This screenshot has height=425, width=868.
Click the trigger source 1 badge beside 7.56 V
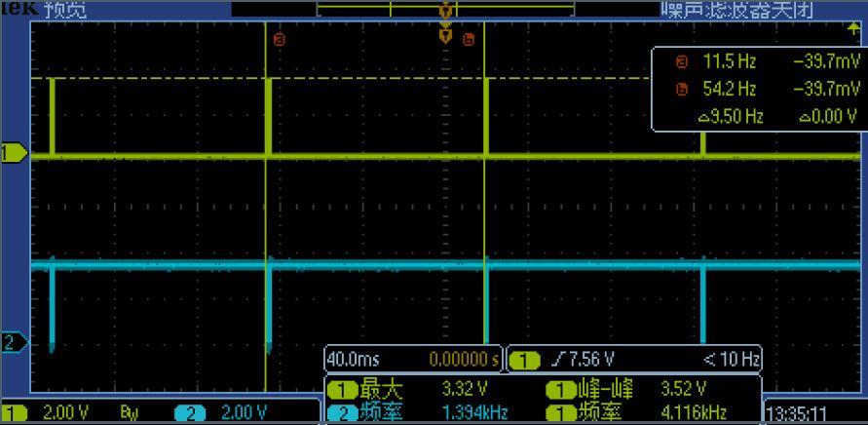click(x=524, y=362)
